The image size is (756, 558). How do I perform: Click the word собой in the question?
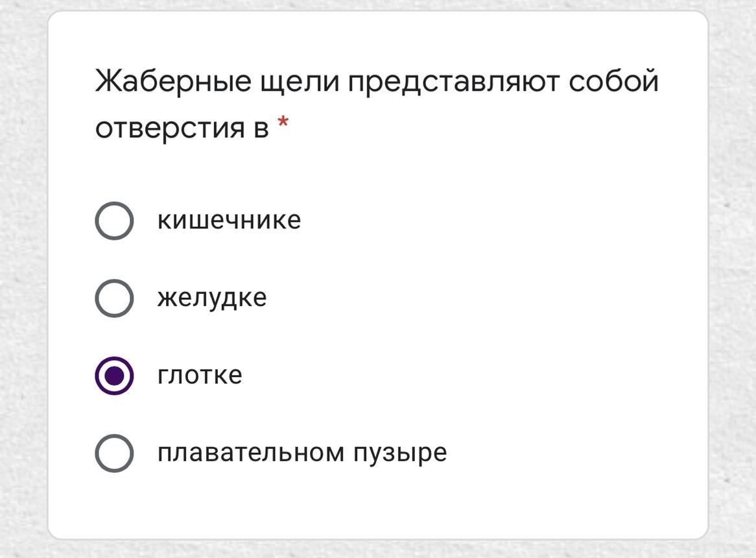613,80
